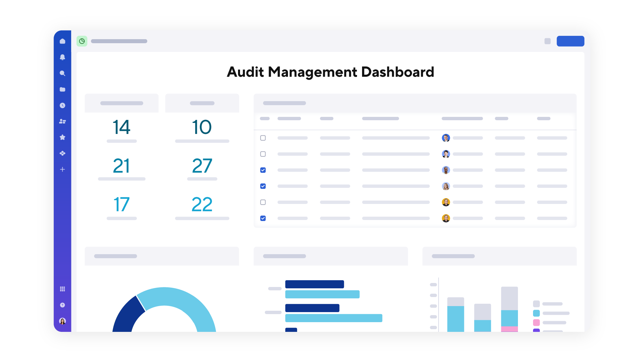Expand the sidebar with the plus icon
Viewport: 644px width, 362px height.
62,169
